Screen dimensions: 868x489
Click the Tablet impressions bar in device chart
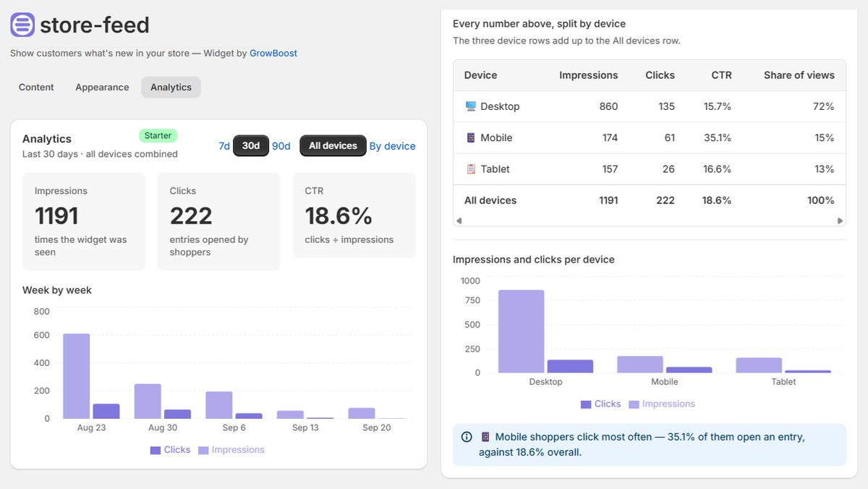(759, 365)
